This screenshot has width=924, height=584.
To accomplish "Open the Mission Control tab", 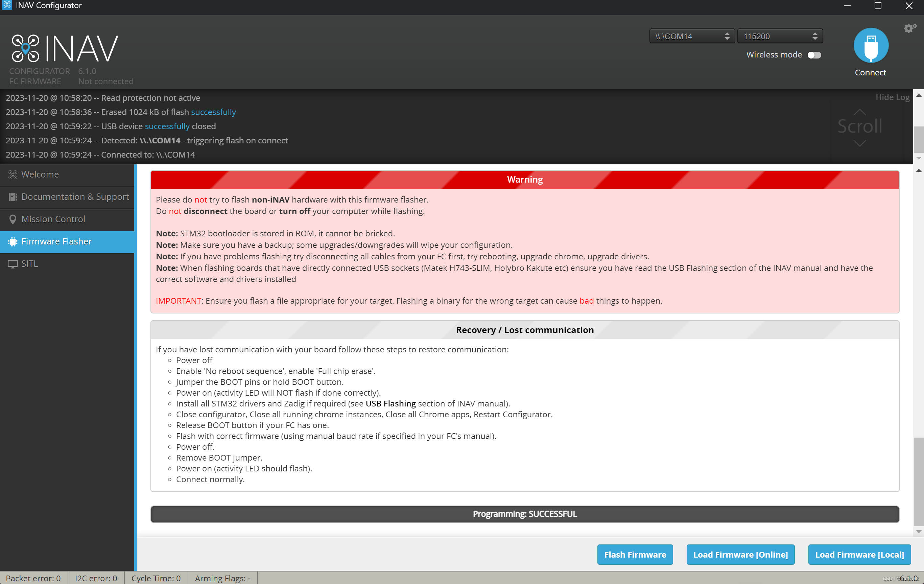I will [53, 219].
